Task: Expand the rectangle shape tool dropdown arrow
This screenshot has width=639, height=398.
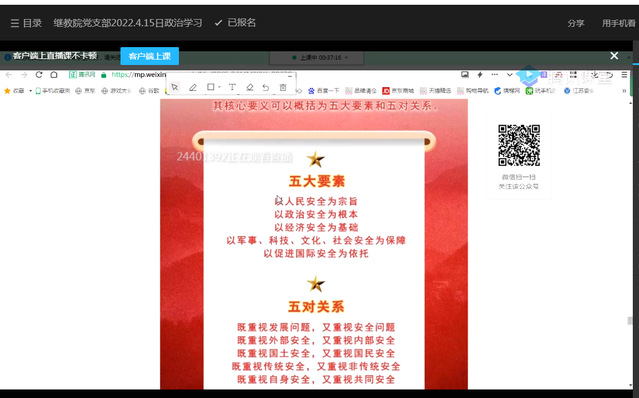Action: 219,88
